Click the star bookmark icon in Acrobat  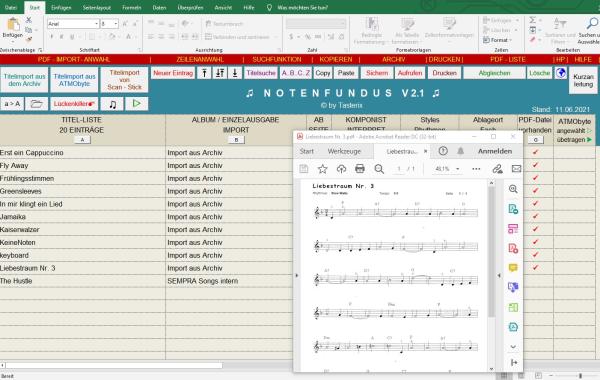point(323,169)
